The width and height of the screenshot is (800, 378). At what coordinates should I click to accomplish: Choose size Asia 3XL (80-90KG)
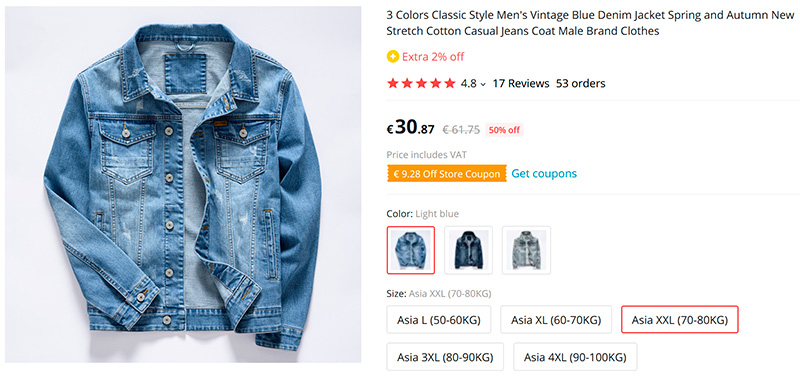coord(445,357)
